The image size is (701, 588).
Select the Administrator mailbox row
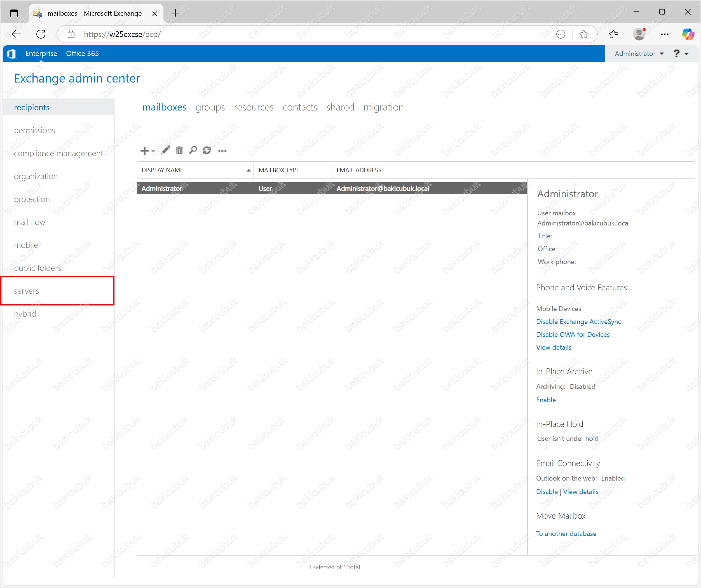click(332, 188)
